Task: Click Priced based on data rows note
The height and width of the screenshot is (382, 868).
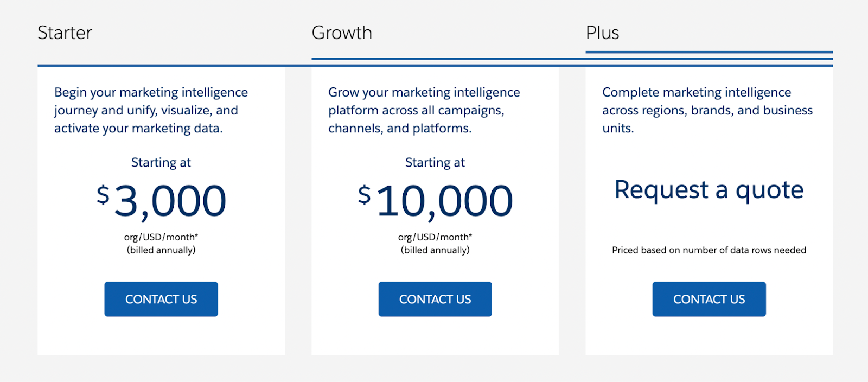Action: 709,250
